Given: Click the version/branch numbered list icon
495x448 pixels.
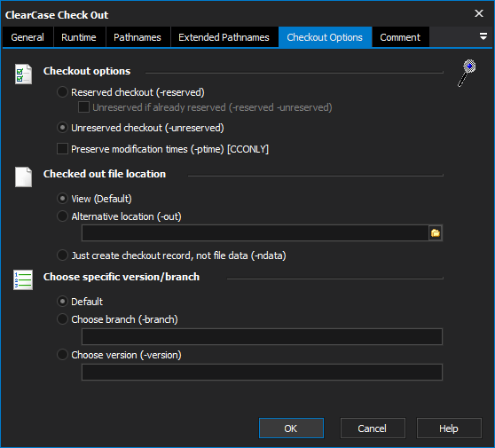Looking at the screenshot, I should coord(23,279).
